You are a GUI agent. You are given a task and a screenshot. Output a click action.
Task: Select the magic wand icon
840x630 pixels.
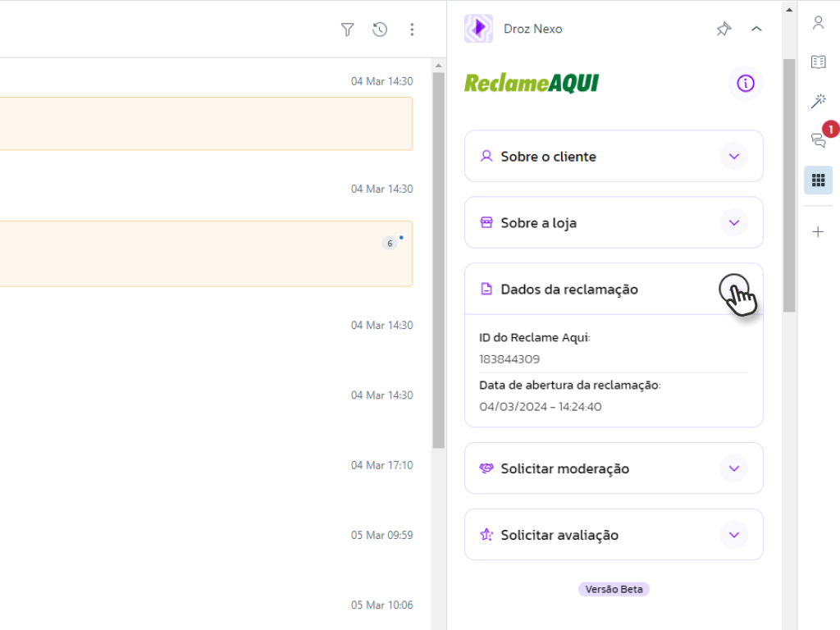[x=818, y=101]
